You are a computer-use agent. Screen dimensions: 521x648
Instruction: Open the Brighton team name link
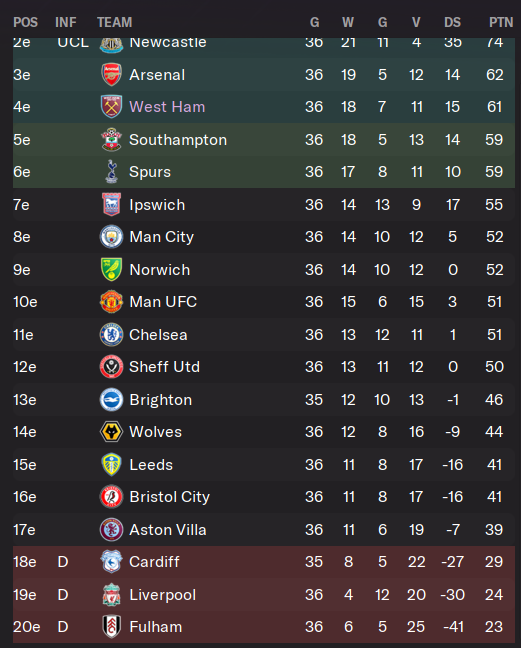(161, 400)
